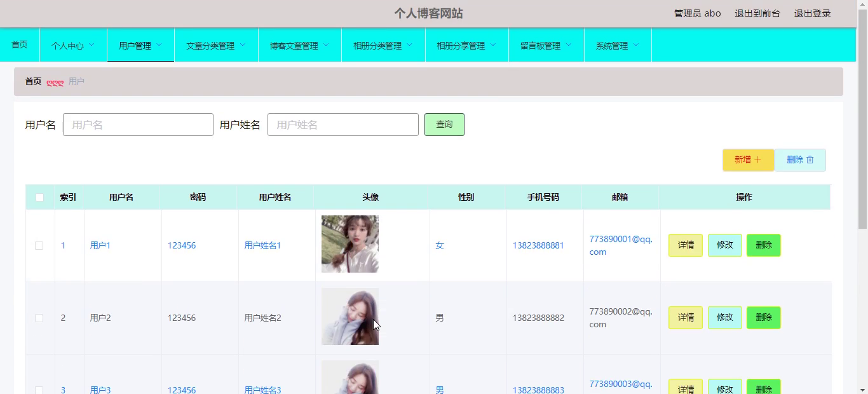
Task: Click 详情 button for 用户2
Action: (x=686, y=318)
